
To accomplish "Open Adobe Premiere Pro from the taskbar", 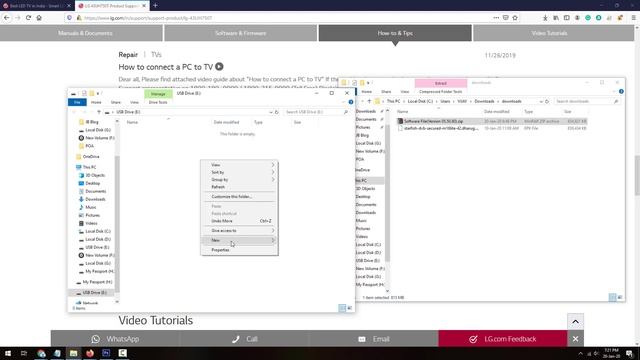I will [x=106, y=353].
